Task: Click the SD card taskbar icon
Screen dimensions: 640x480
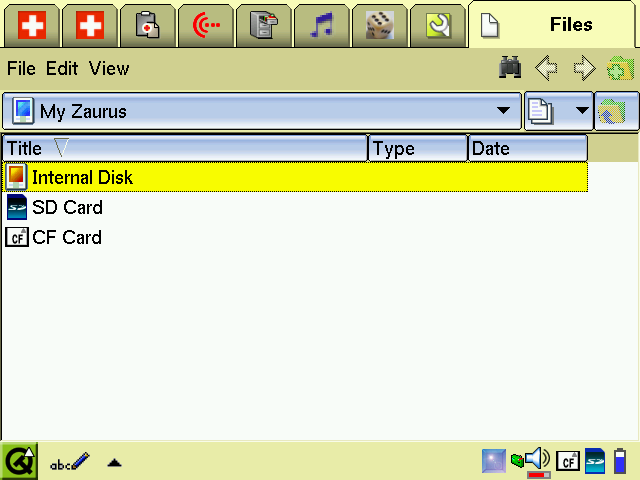Action: (x=595, y=461)
